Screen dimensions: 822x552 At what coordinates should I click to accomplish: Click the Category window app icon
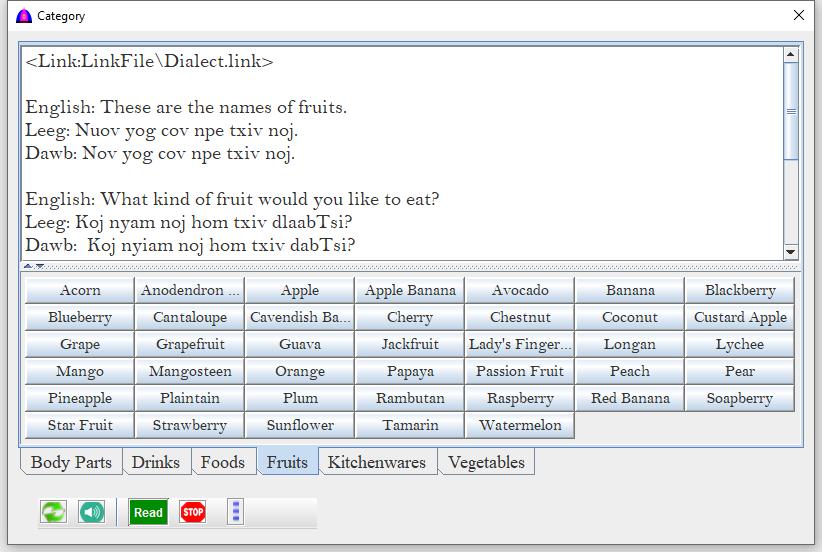[24, 16]
